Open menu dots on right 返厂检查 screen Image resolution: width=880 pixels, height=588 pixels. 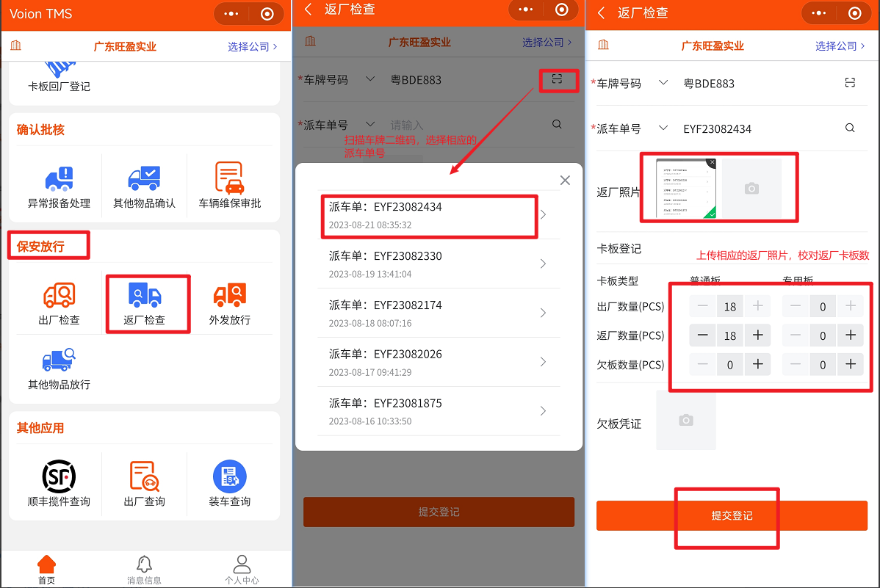pyautogui.click(x=819, y=13)
